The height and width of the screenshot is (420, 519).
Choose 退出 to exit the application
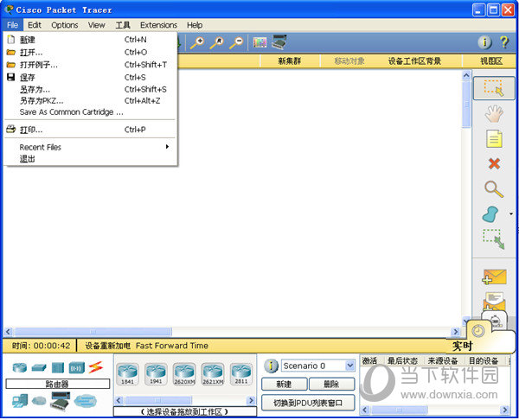point(90,159)
